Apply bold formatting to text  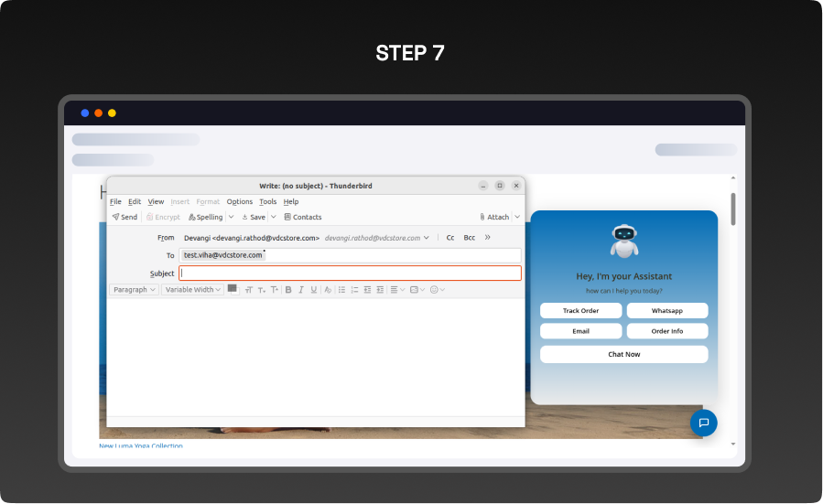click(287, 290)
